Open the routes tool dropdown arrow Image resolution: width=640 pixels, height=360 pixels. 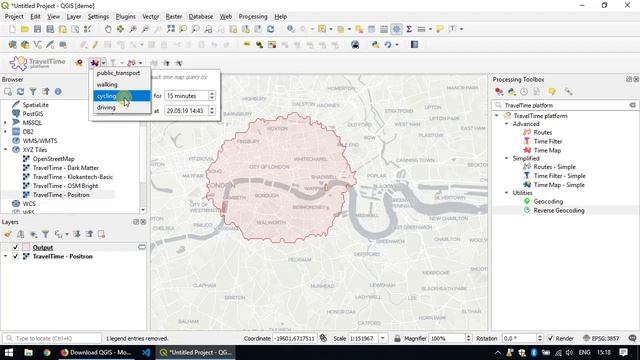click(x=140, y=63)
